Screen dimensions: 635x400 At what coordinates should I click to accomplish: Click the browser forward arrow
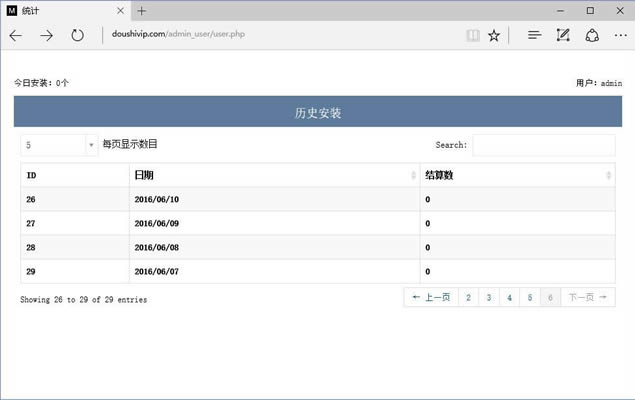click(46, 35)
